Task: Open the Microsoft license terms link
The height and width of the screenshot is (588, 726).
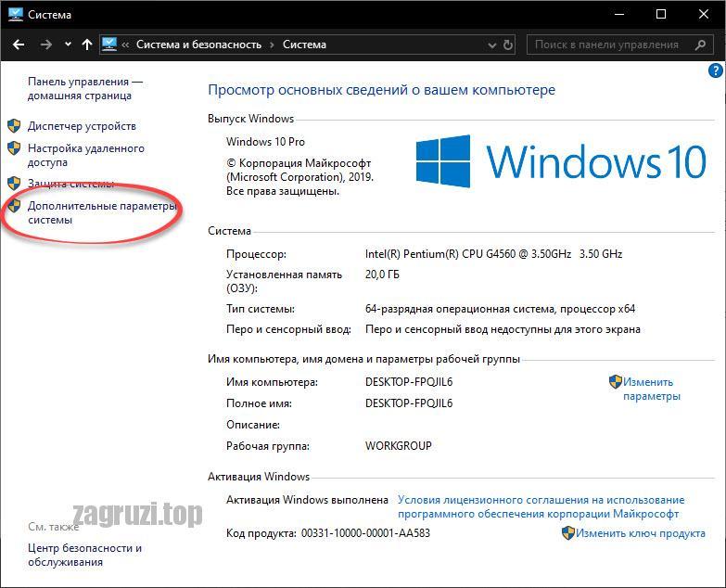Action: (x=541, y=507)
